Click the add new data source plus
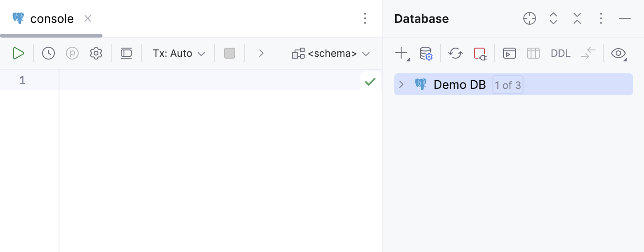 tap(401, 53)
